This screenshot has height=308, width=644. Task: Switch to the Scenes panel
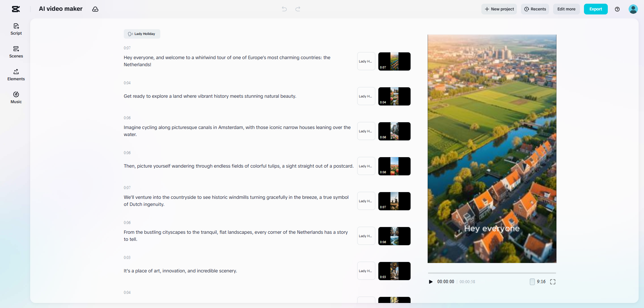tap(16, 52)
